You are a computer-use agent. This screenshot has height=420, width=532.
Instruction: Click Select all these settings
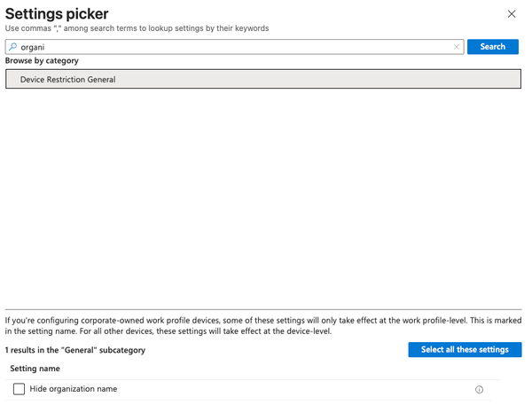click(x=465, y=350)
